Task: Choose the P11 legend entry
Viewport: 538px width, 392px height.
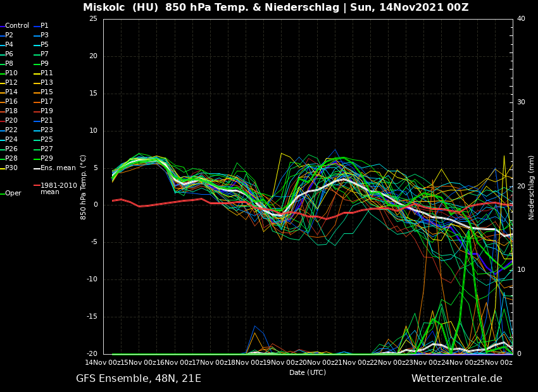Action: [47, 73]
